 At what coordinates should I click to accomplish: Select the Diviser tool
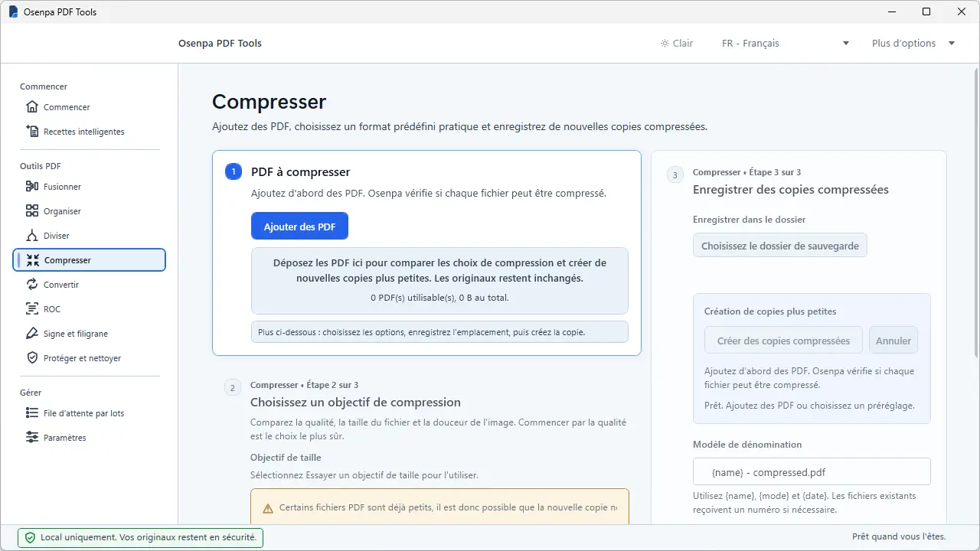click(89, 236)
